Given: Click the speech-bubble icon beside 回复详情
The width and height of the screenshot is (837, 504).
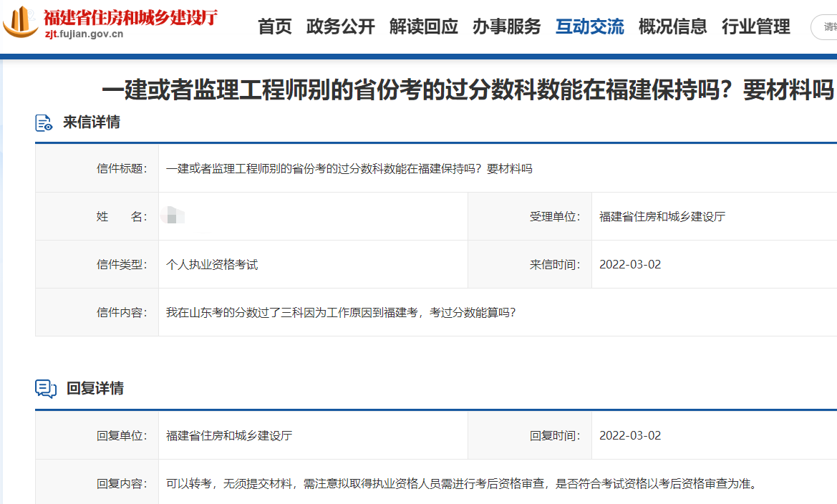Looking at the screenshot, I should pos(45,389).
